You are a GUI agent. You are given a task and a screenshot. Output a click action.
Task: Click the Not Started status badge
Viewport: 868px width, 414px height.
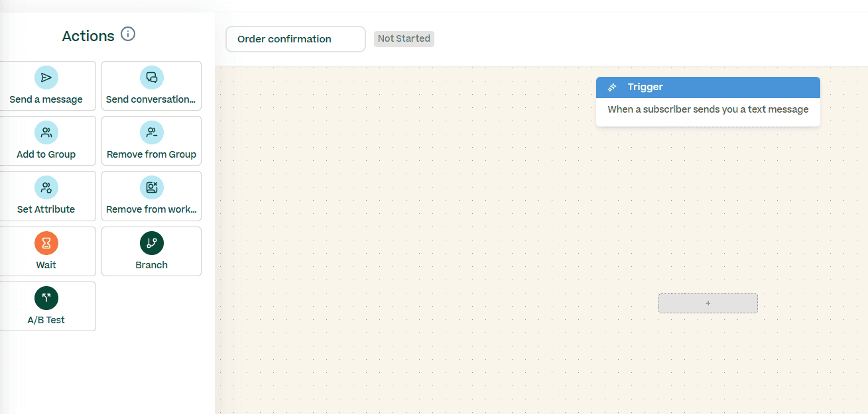pos(404,38)
